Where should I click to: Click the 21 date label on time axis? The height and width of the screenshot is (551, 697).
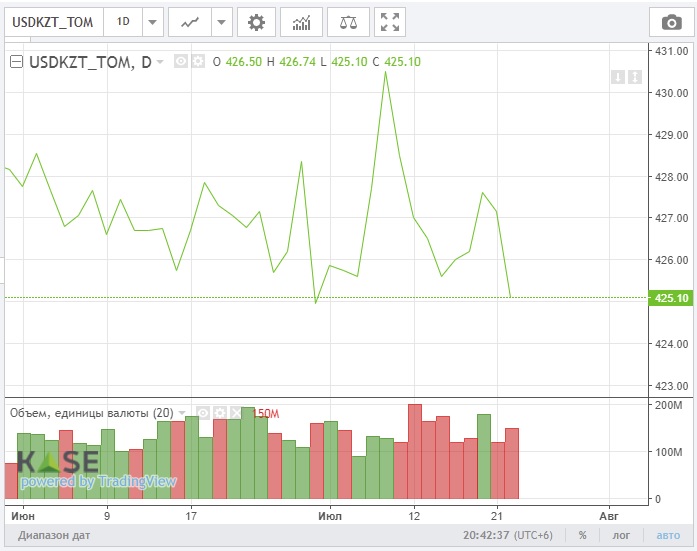(497, 516)
